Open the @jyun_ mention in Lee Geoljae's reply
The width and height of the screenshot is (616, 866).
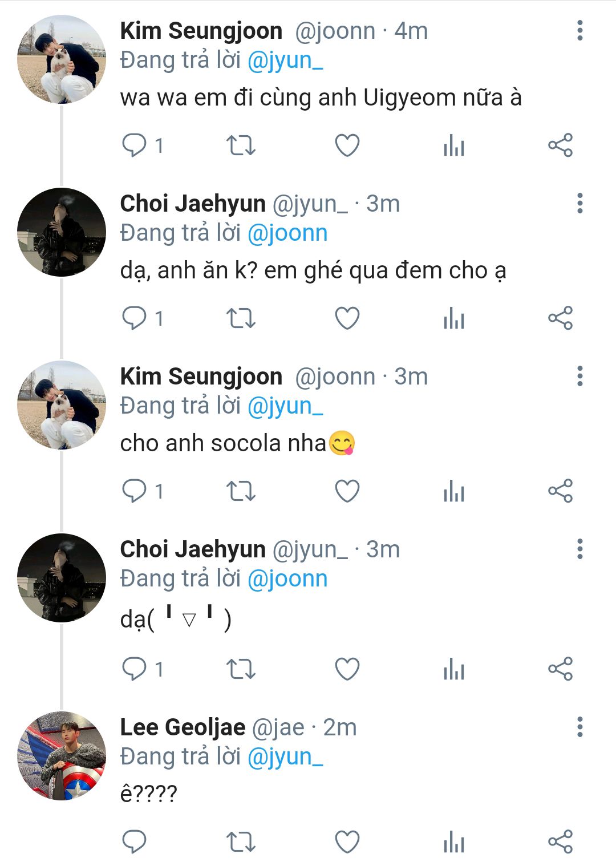click(x=285, y=756)
